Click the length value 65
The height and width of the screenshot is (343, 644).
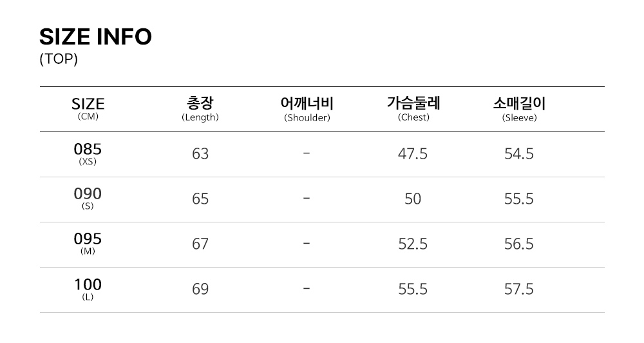pos(200,199)
